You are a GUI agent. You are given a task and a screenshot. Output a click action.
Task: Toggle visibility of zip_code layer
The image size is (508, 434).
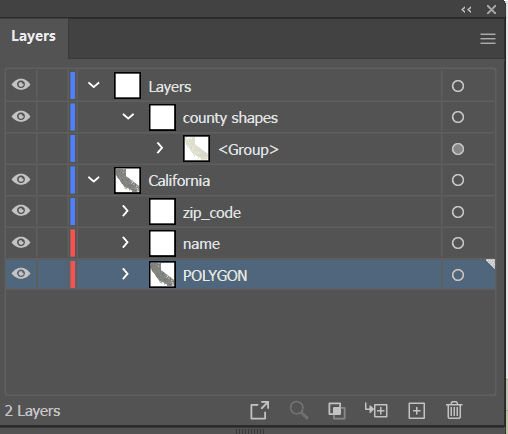pyautogui.click(x=21, y=211)
